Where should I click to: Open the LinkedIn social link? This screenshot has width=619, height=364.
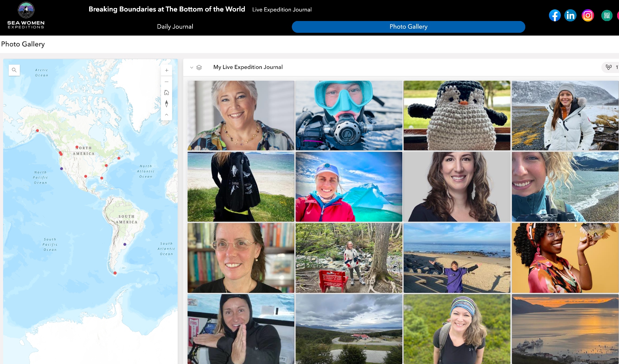click(x=570, y=15)
